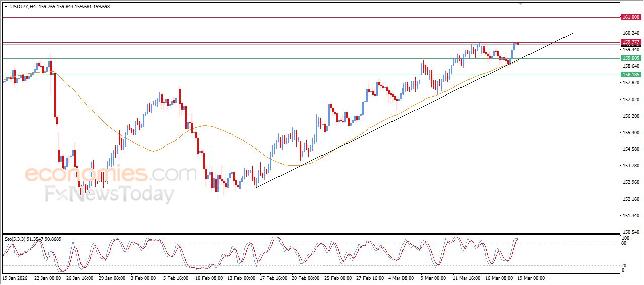Click the 9 Mar 00:00 time label
The height and width of the screenshot is (285, 644).
click(x=434, y=277)
